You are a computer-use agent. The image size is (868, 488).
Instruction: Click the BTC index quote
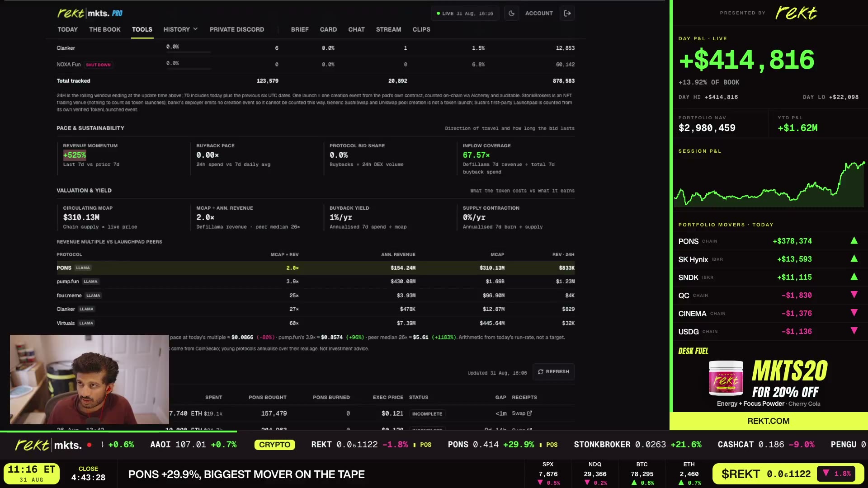click(x=642, y=474)
